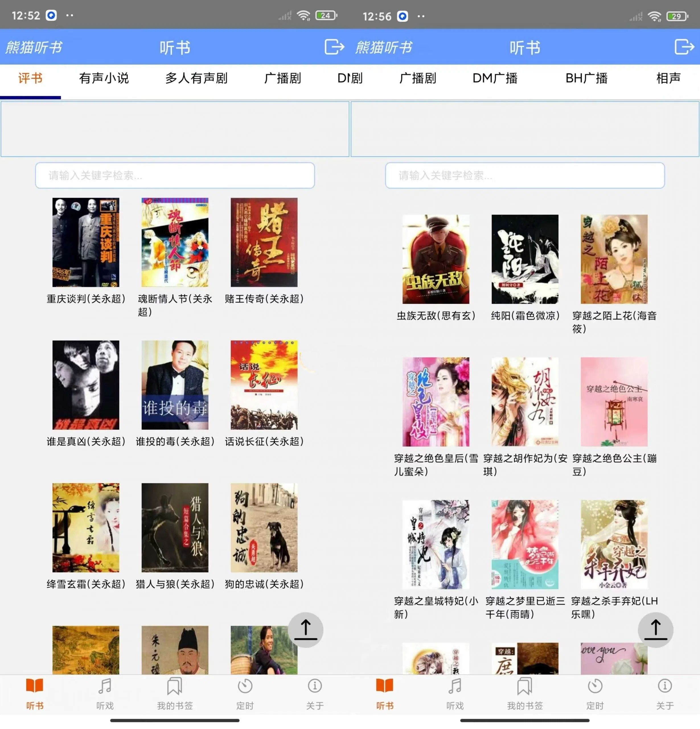
Task: Select the BH广播 tab
Action: [x=586, y=79]
